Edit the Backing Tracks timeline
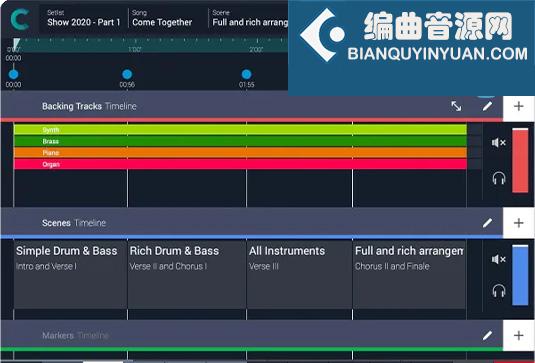 [487, 106]
